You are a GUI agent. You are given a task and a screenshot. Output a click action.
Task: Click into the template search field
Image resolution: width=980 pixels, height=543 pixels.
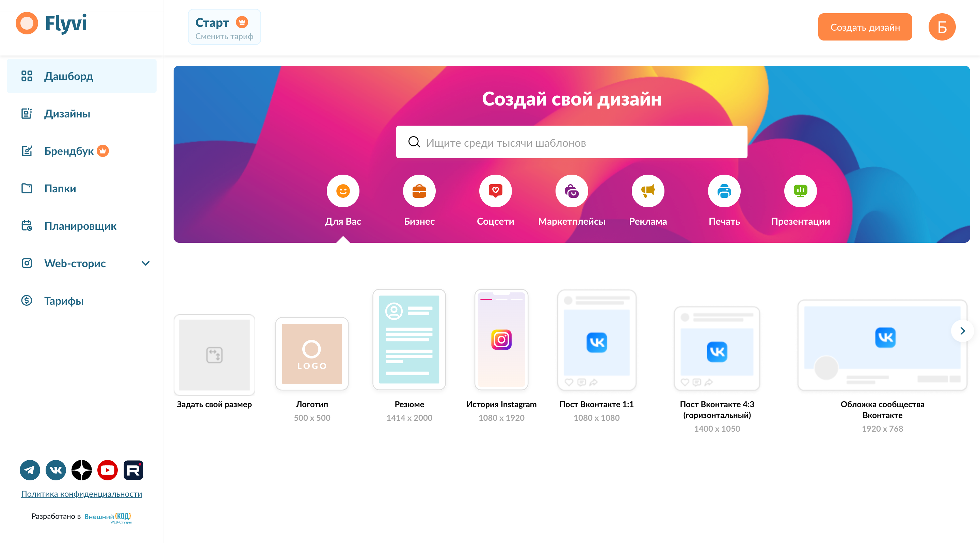click(x=572, y=142)
